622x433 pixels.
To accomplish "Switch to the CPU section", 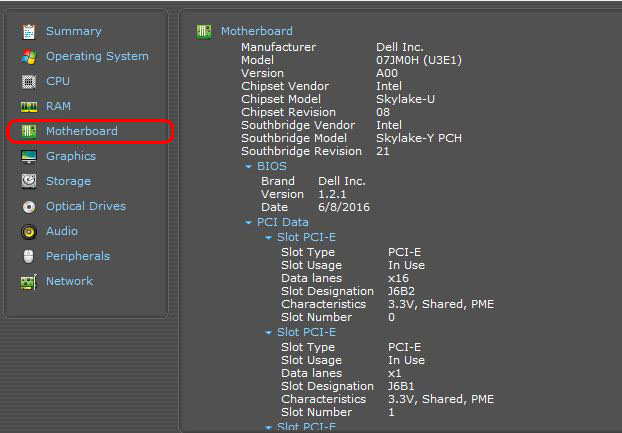I will click(x=58, y=81).
